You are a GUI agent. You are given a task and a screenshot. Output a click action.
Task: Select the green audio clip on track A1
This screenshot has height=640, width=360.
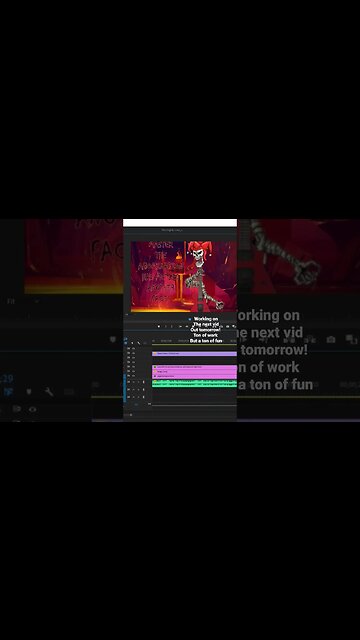[194, 384]
